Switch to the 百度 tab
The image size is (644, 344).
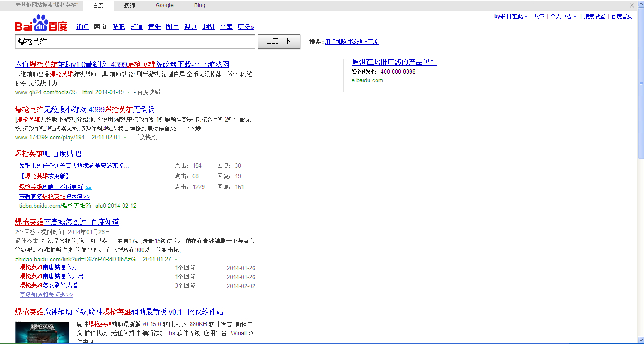tap(98, 5)
